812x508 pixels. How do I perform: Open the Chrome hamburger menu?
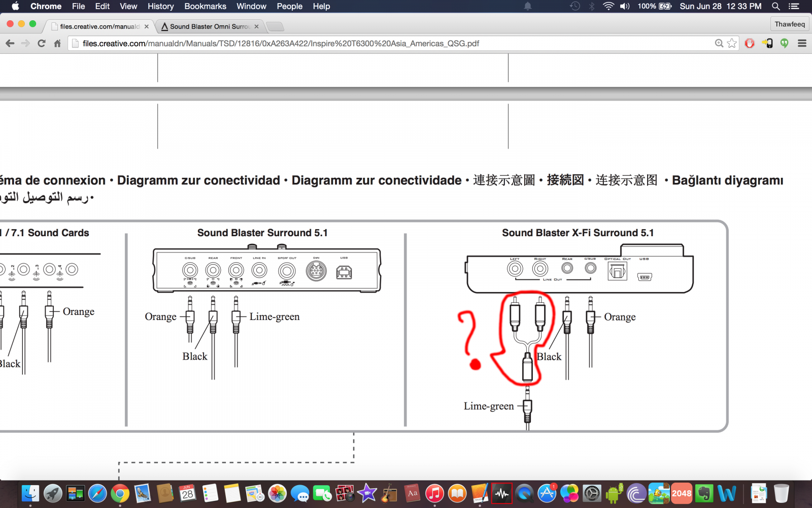pyautogui.click(x=802, y=43)
